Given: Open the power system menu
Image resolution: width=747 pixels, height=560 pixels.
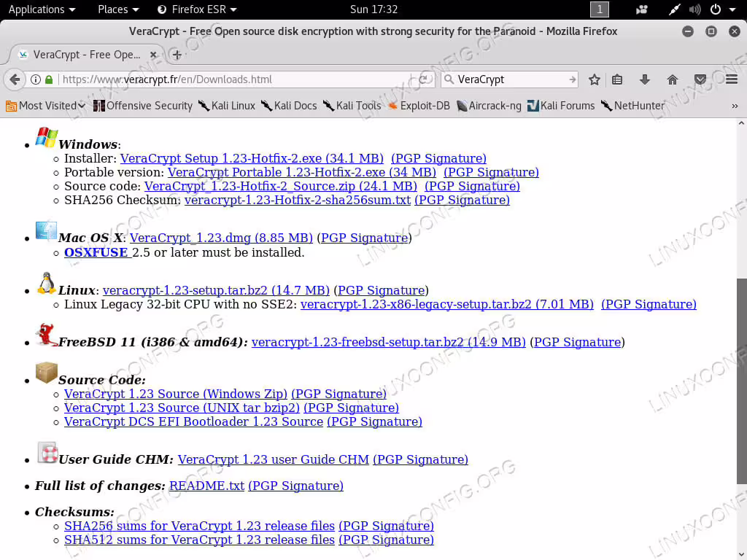Looking at the screenshot, I should coord(721,9).
